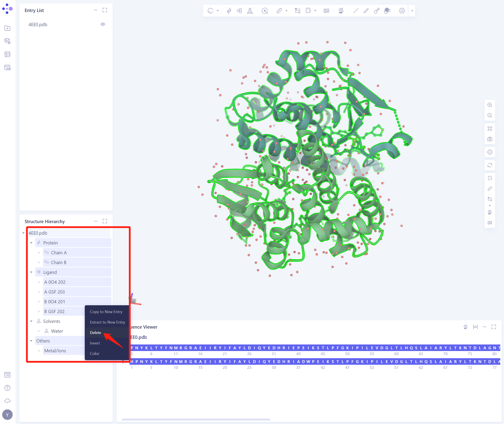Image resolution: width=504 pixels, height=424 pixels.
Task: Expand the Chain A tree node
Action: coord(39,252)
